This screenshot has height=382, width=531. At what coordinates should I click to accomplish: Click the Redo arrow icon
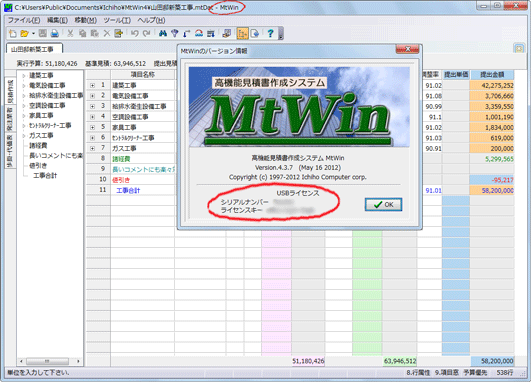click(x=146, y=33)
